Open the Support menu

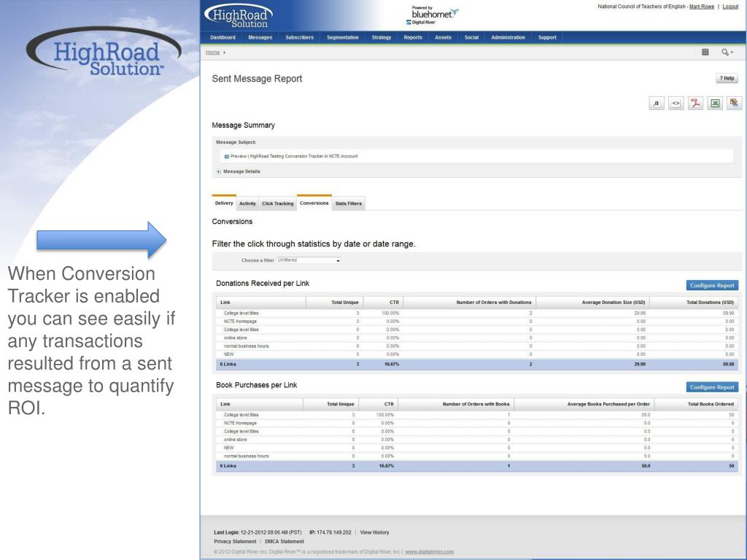click(547, 38)
